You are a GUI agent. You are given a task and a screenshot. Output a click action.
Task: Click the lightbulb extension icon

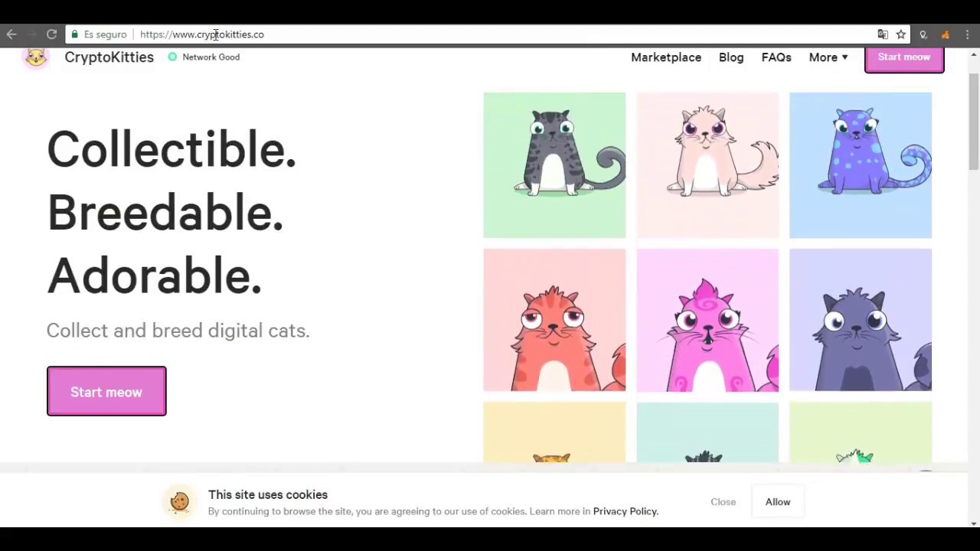pyautogui.click(x=923, y=34)
